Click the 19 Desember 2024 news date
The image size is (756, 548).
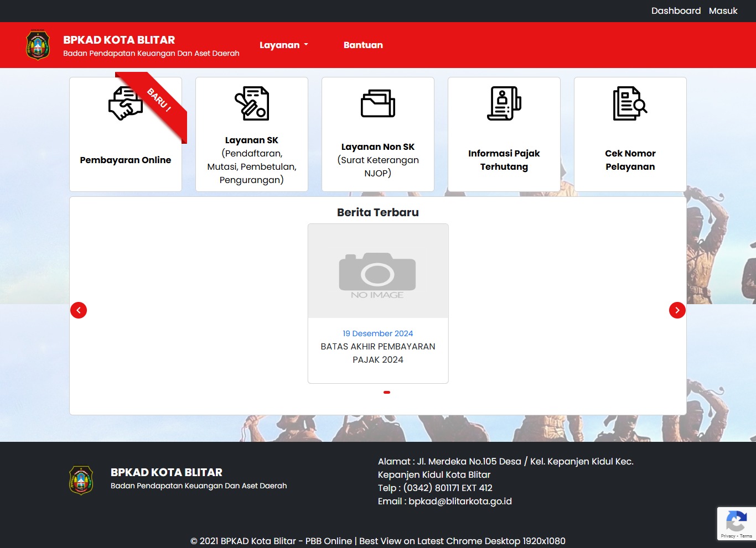pyautogui.click(x=378, y=333)
